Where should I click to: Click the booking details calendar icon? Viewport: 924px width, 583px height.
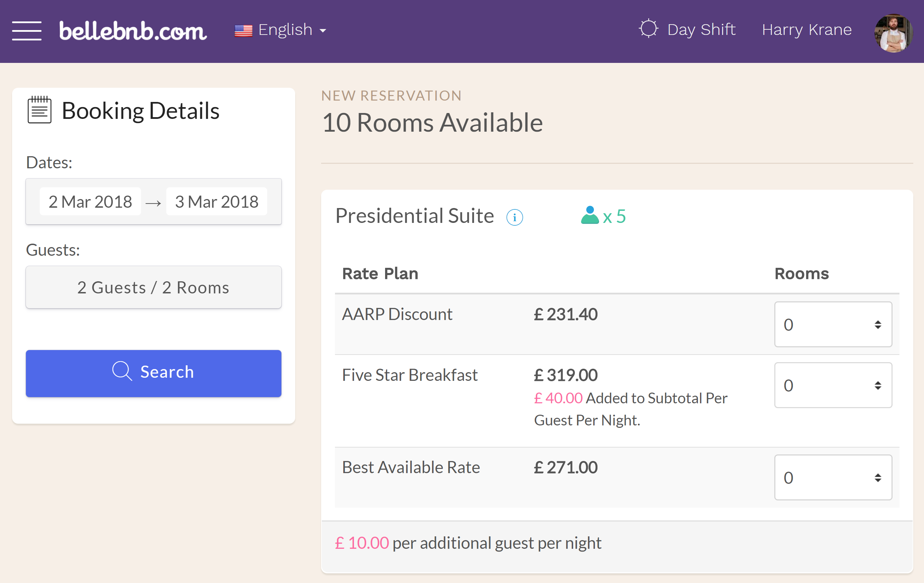pyautogui.click(x=38, y=110)
